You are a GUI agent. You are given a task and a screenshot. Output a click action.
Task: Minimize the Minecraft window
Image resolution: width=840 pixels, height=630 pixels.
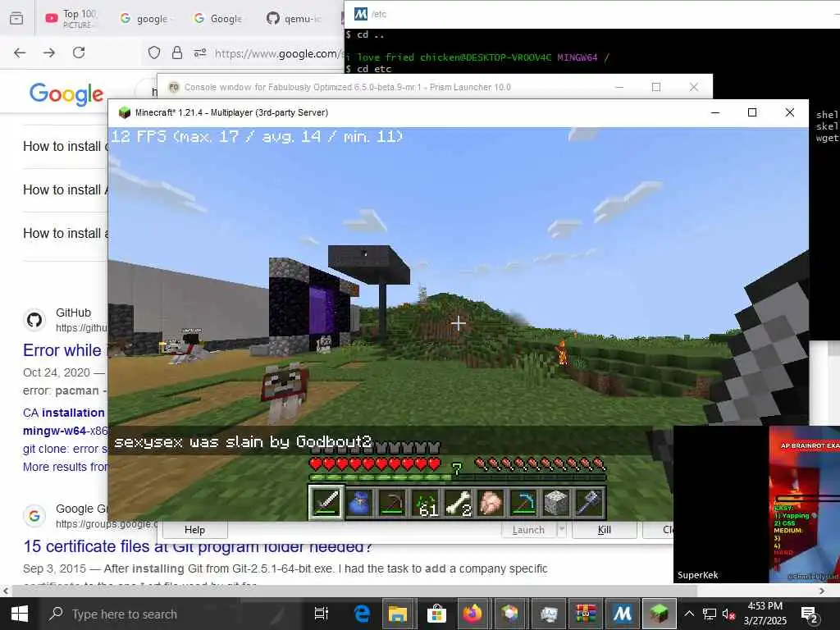tap(715, 112)
